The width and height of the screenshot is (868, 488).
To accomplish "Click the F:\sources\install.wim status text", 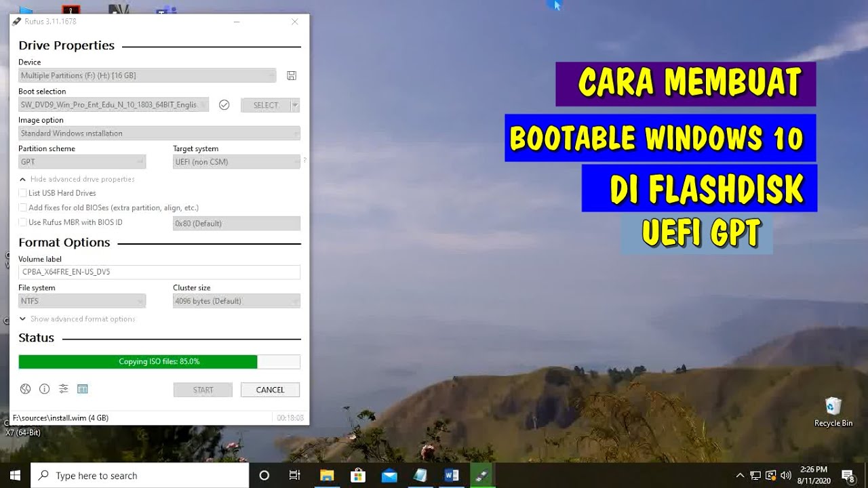I will coord(60,418).
